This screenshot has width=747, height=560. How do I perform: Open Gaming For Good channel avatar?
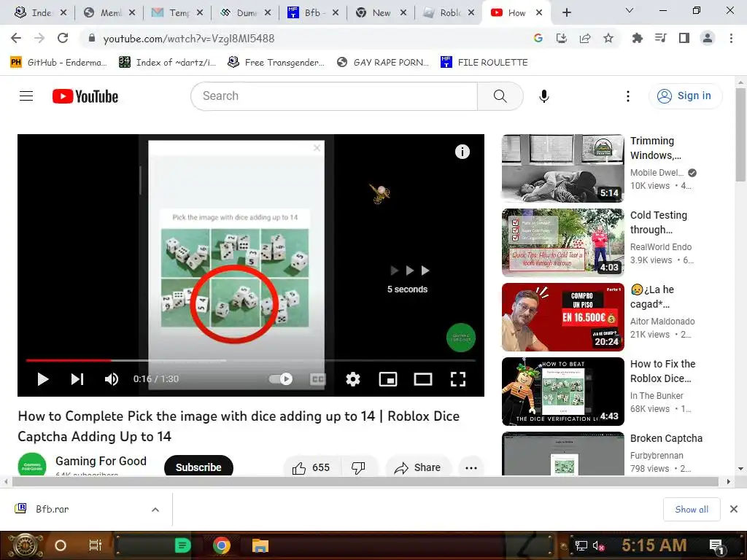[32, 464]
